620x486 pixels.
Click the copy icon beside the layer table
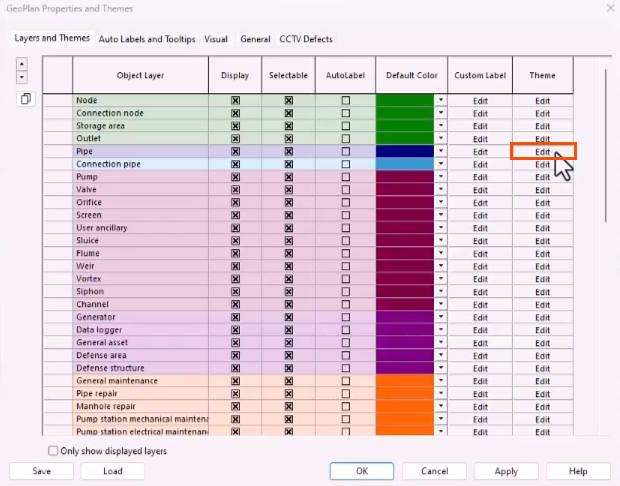(x=26, y=99)
